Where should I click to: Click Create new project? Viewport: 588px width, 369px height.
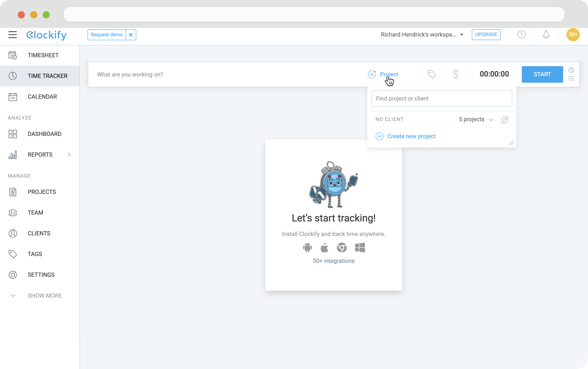coord(411,136)
